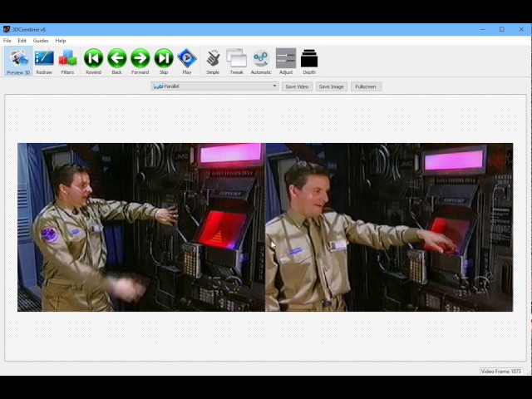
Task: Play the video
Action: pyautogui.click(x=186, y=62)
